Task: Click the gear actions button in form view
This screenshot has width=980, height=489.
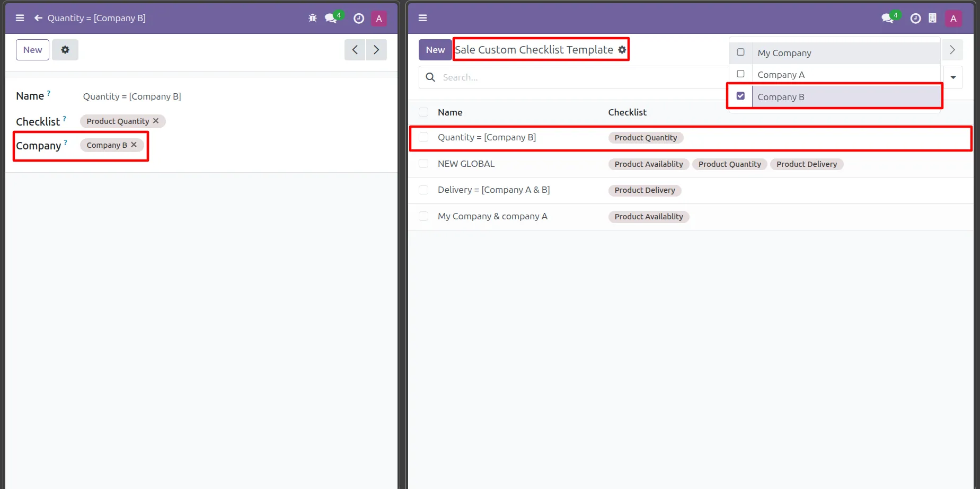Action: click(65, 50)
